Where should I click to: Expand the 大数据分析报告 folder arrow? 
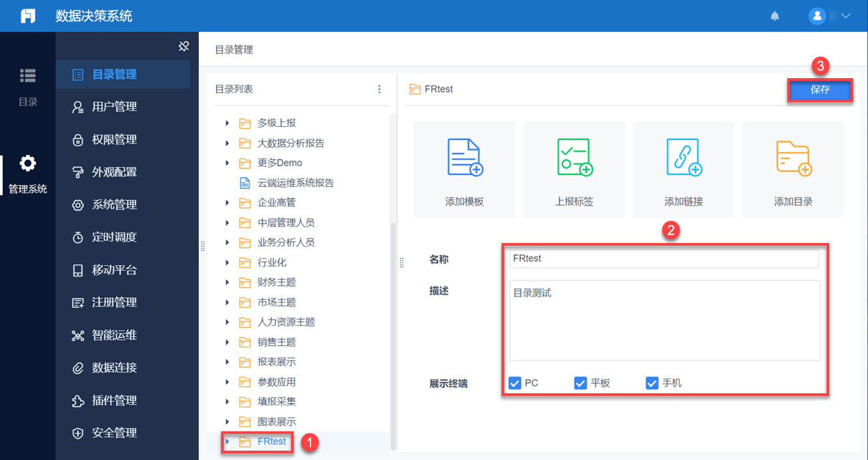[x=227, y=143]
